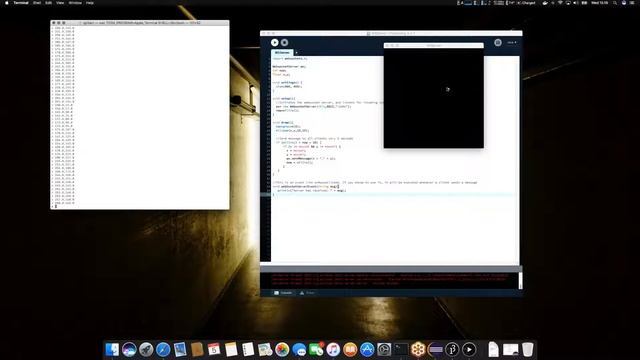Open the minimized window thumbnail in dock
This screenshot has height=360, width=640.
511,349
